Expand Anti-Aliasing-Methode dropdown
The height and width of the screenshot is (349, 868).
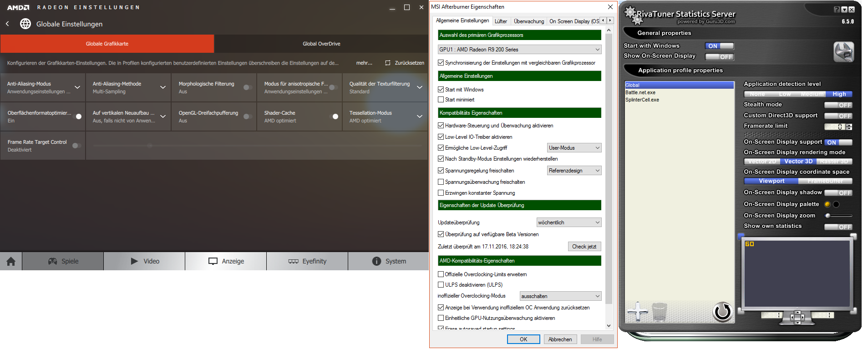[163, 87]
